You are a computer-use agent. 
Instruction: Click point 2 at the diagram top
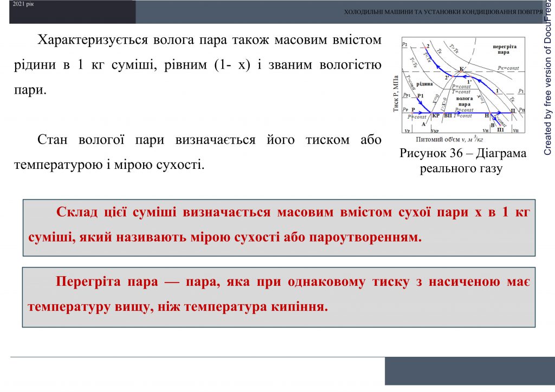point(427,47)
